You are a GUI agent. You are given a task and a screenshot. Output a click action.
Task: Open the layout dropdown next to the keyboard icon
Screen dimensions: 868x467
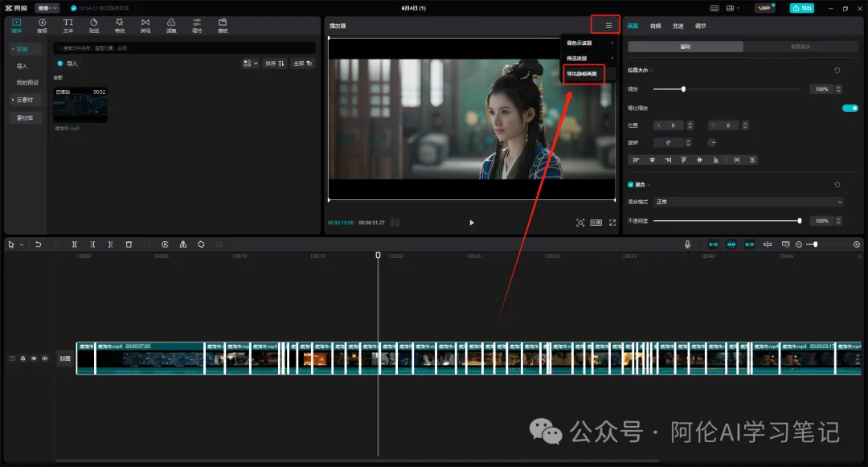click(x=733, y=8)
